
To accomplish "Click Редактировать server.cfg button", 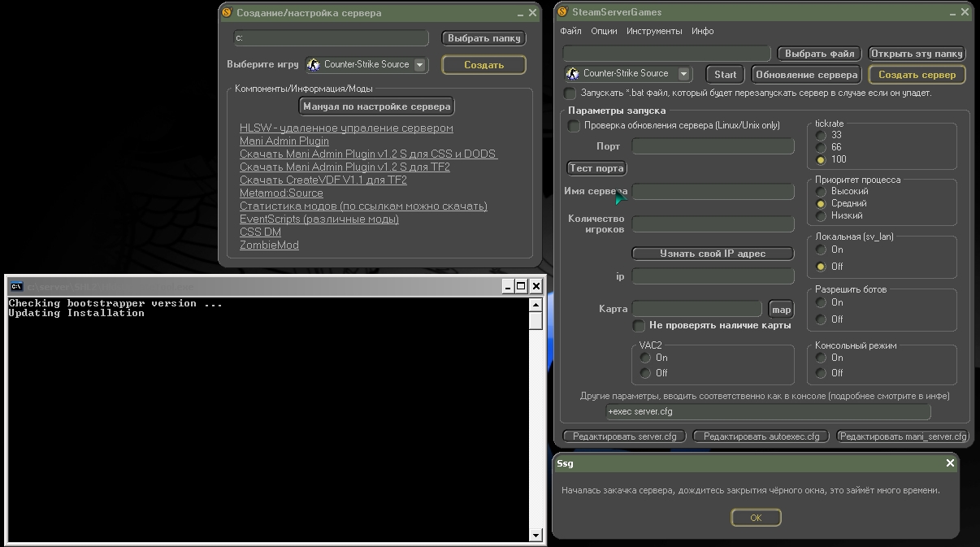I will (x=624, y=436).
